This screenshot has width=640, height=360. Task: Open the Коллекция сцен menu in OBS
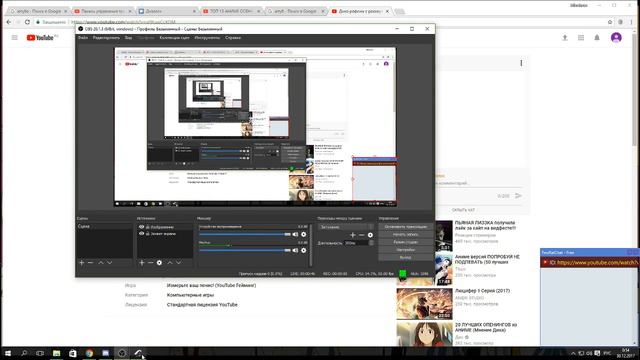click(174, 38)
